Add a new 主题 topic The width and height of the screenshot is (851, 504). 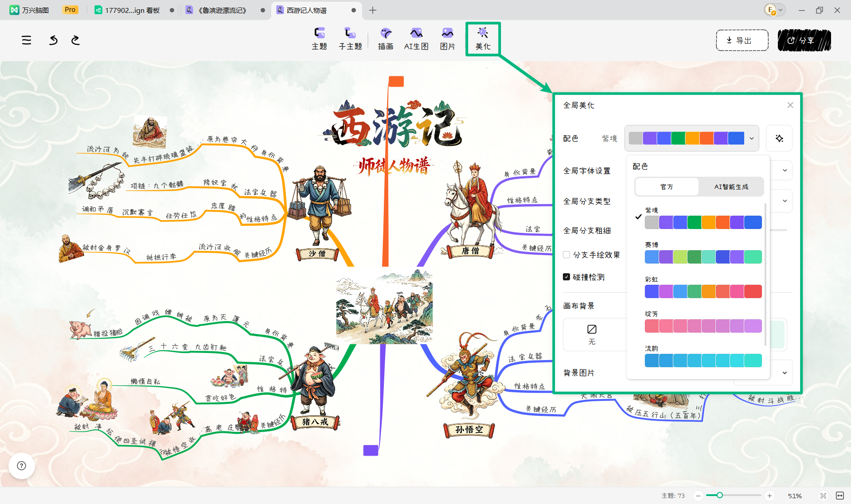coord(319,39)
